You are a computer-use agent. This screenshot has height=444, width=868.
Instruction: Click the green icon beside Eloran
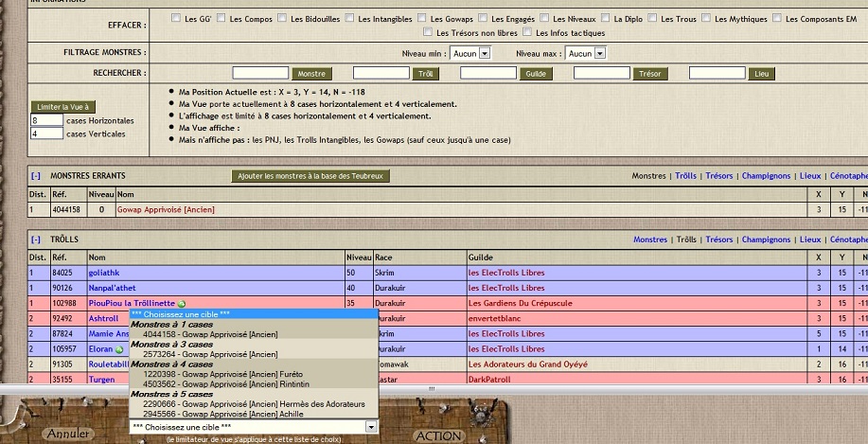pyautogui.click(x=119, y=349)
